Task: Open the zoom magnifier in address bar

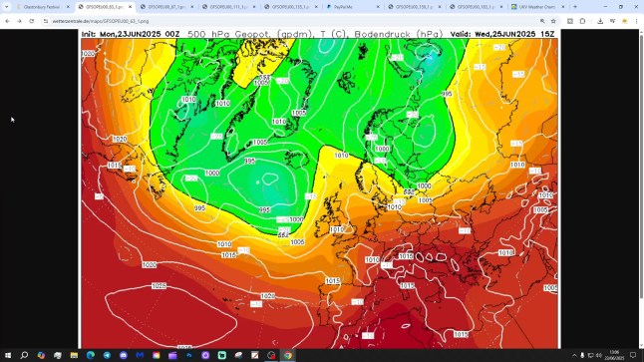Action: point(542,21)
